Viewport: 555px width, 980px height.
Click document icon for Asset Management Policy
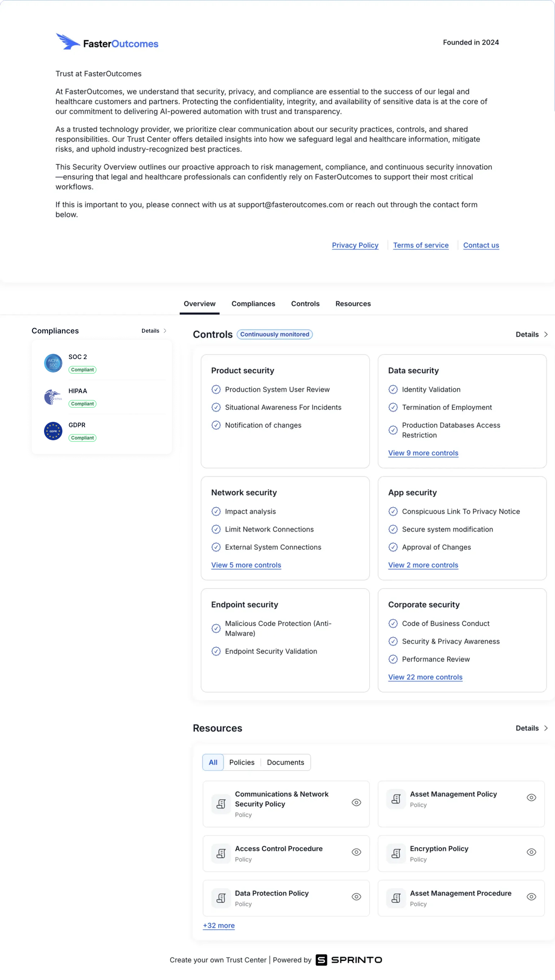click(x=396, y=799)
